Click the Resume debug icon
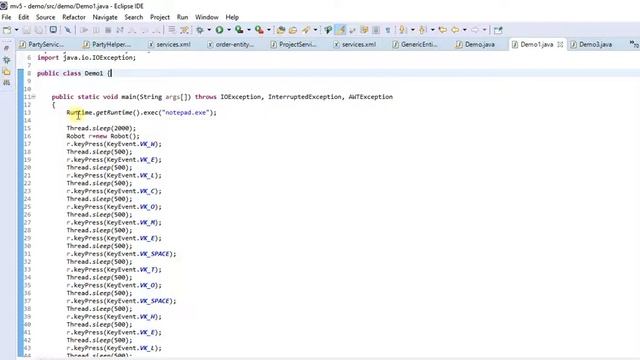 coord(84,30)
